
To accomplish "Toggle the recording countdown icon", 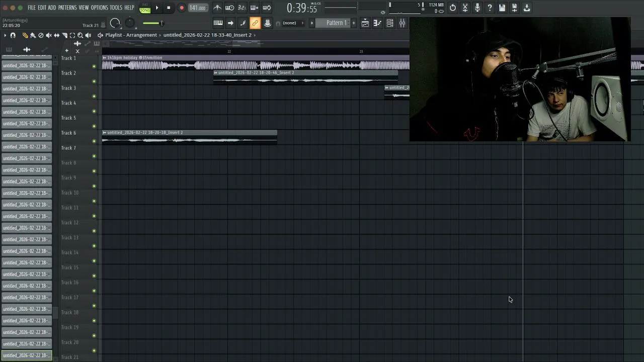I will [x=242, y=8].
